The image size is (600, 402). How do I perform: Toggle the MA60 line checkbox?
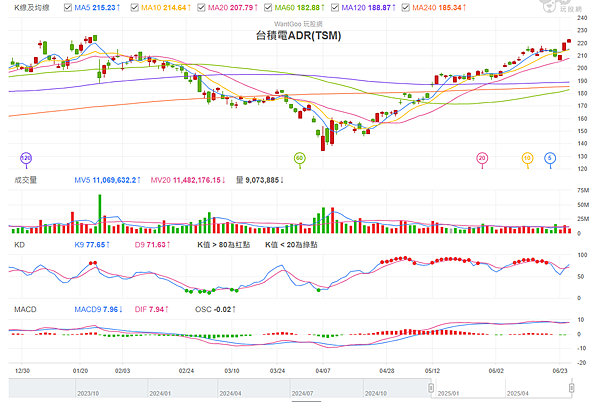(x=268, y=8)
